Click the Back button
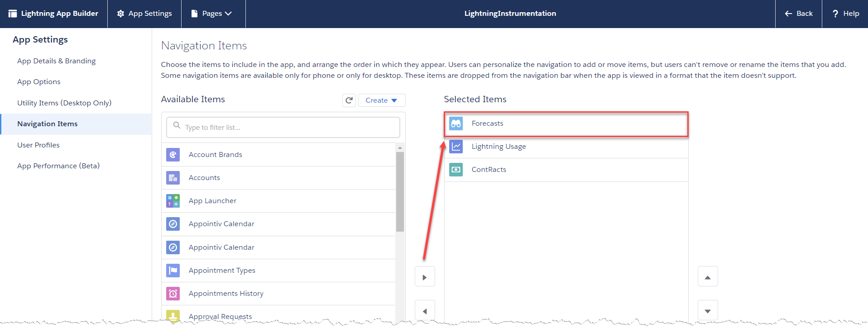Viewport: 868px width, 328px height. (x=799, y=14)
